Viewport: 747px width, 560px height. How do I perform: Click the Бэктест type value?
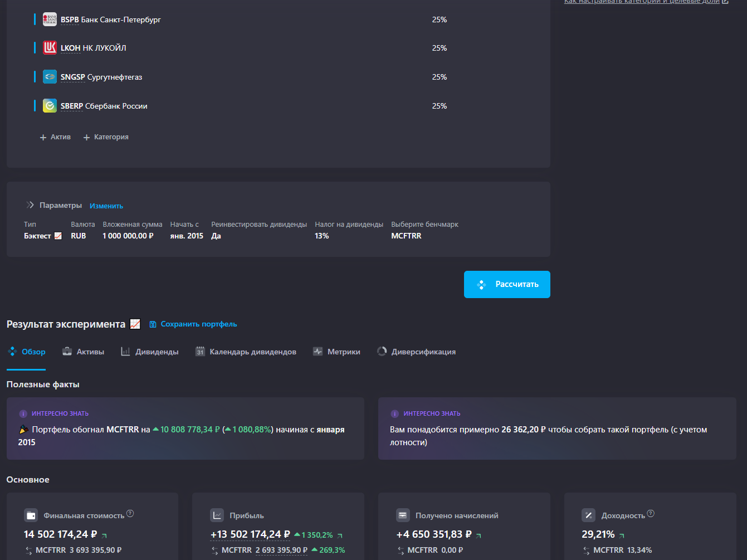pos(43,236)
